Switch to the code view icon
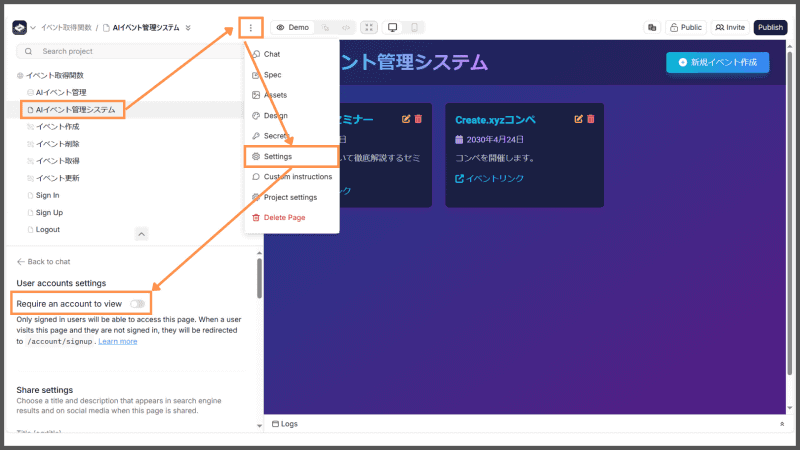Screen dimensions: 800x450 (346, 28)
